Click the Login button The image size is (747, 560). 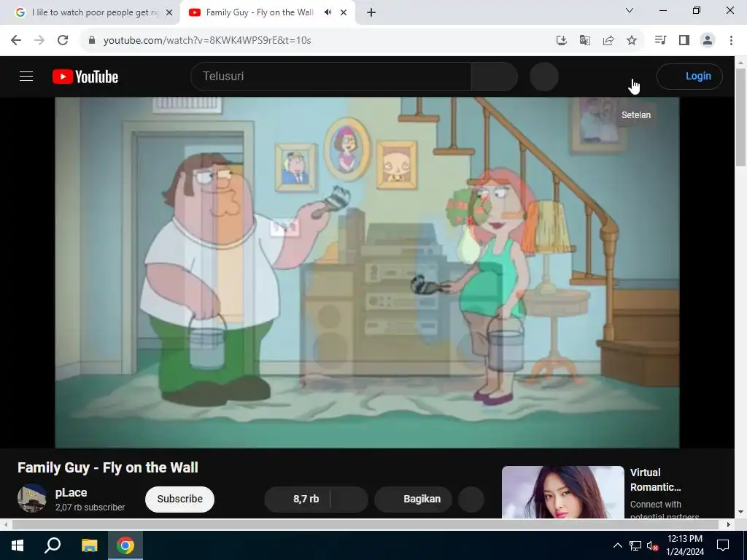tap(689, 76)
